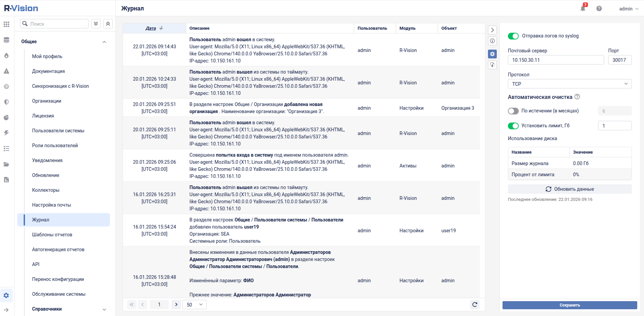Screen dimensions: 644x316
Task: Disable syslog log sending toggle
Action: 513,36
